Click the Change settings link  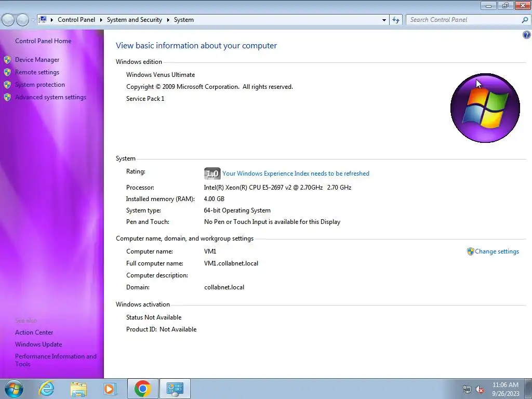(497, 251)
